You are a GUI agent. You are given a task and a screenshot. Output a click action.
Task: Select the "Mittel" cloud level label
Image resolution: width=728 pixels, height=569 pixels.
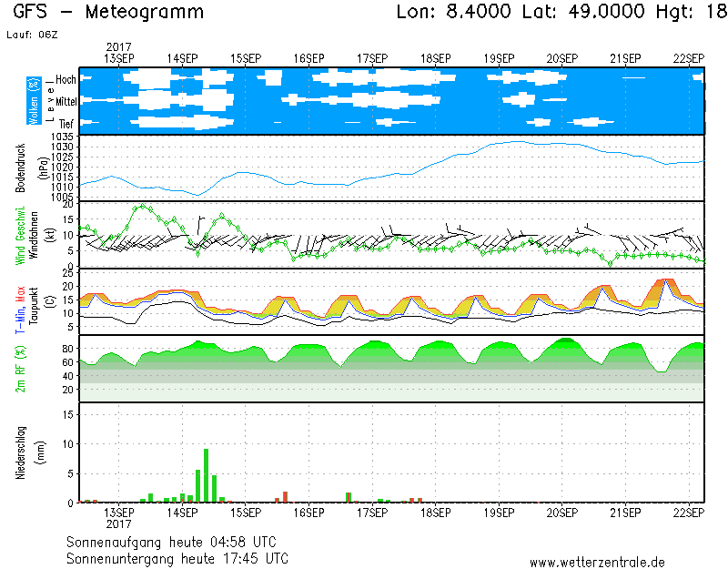tap(66, 101)
